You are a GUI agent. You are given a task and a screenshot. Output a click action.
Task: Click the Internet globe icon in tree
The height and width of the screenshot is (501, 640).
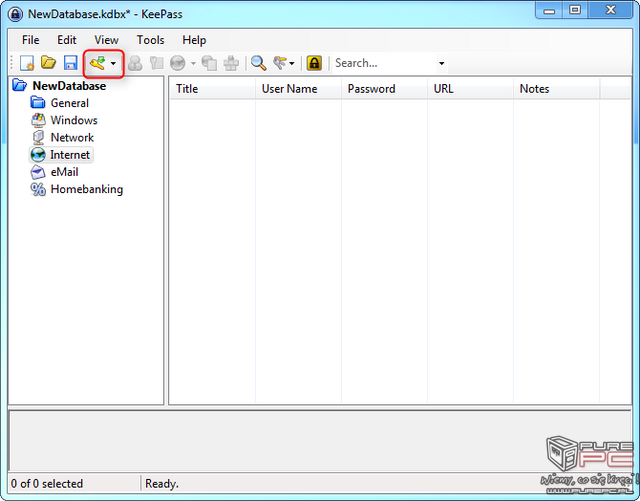pos(38,155)
